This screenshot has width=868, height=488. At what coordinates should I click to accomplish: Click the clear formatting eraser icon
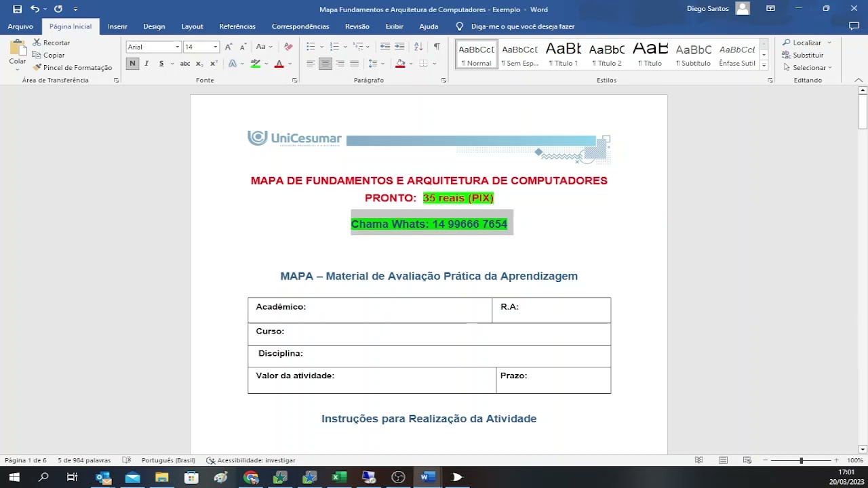[x=288, y=47]
